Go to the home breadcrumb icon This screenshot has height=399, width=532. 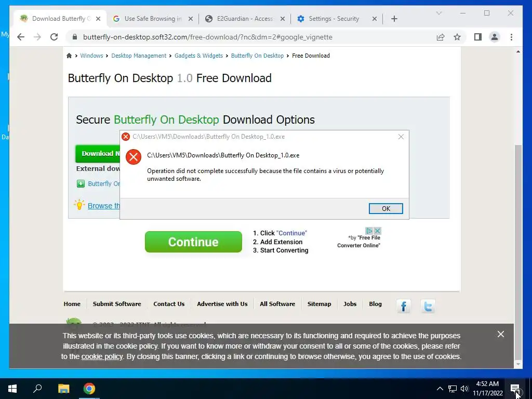click(x=69, y=56)
